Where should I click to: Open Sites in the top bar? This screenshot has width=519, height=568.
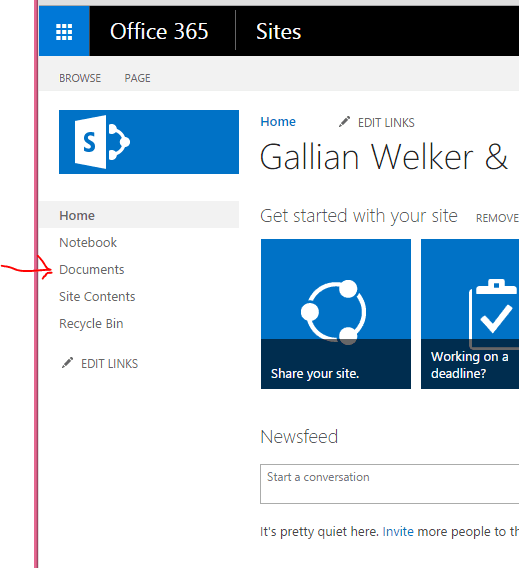[x=279, y=32]
